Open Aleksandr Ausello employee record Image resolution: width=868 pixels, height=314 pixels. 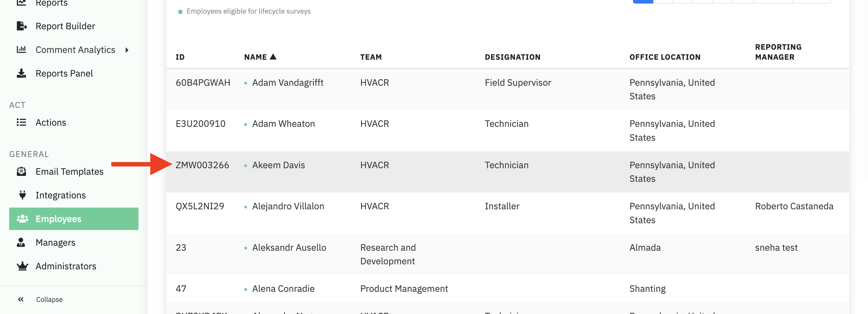(x=289, y=247)
